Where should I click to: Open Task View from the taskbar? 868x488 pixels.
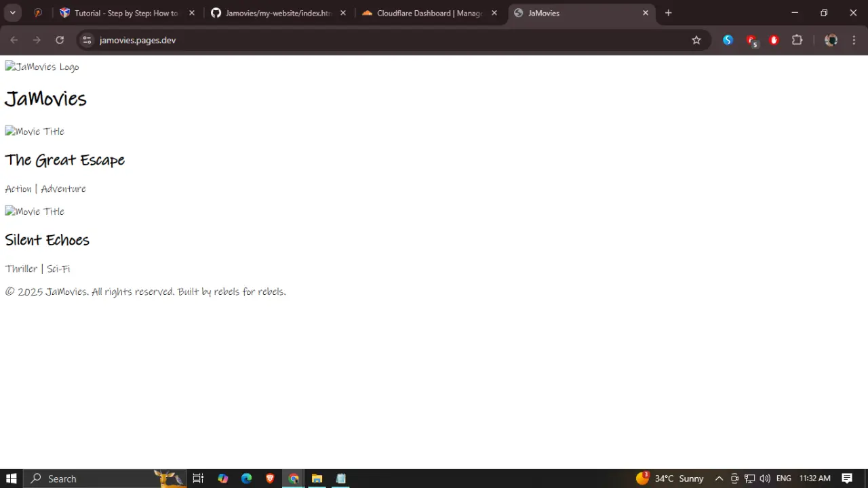198,479
